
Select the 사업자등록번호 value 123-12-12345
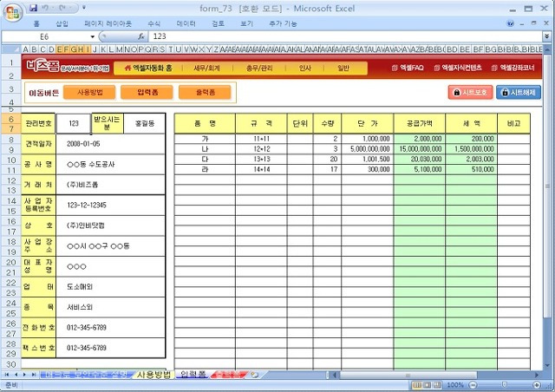110,205
